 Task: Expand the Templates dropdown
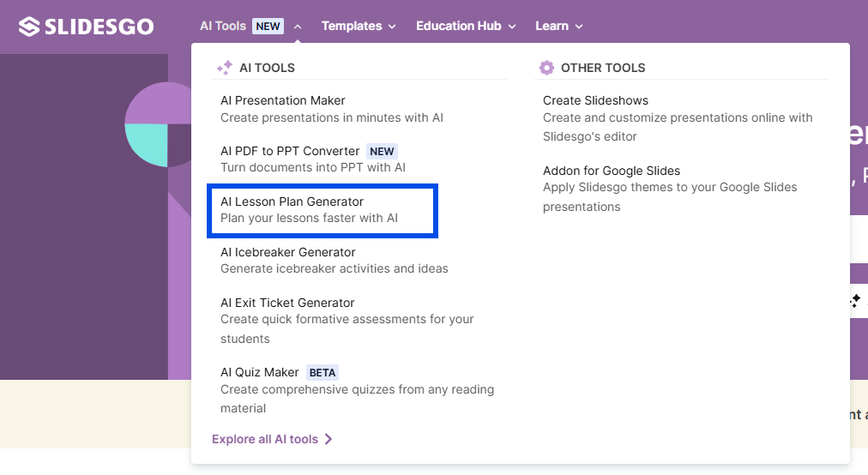(359, 27)
